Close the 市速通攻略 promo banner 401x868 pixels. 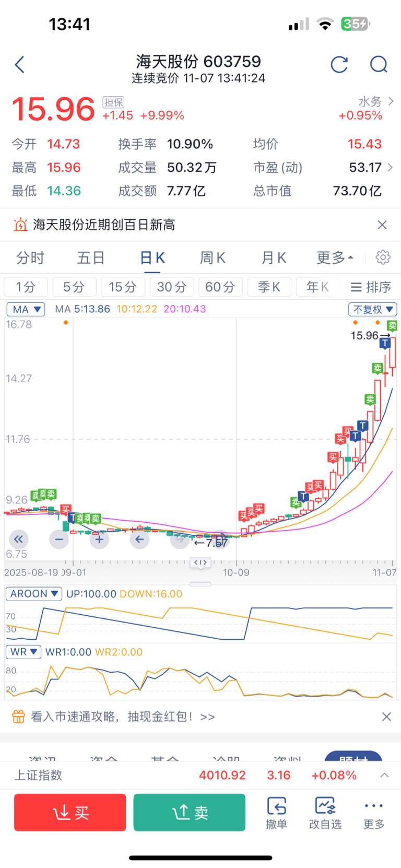tap(386, 717)
